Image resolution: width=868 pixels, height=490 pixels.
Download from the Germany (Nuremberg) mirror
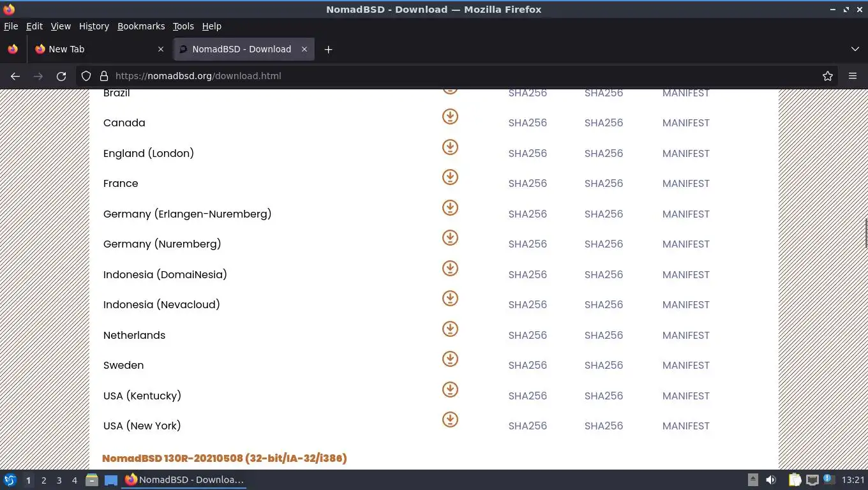coord(450,238)
